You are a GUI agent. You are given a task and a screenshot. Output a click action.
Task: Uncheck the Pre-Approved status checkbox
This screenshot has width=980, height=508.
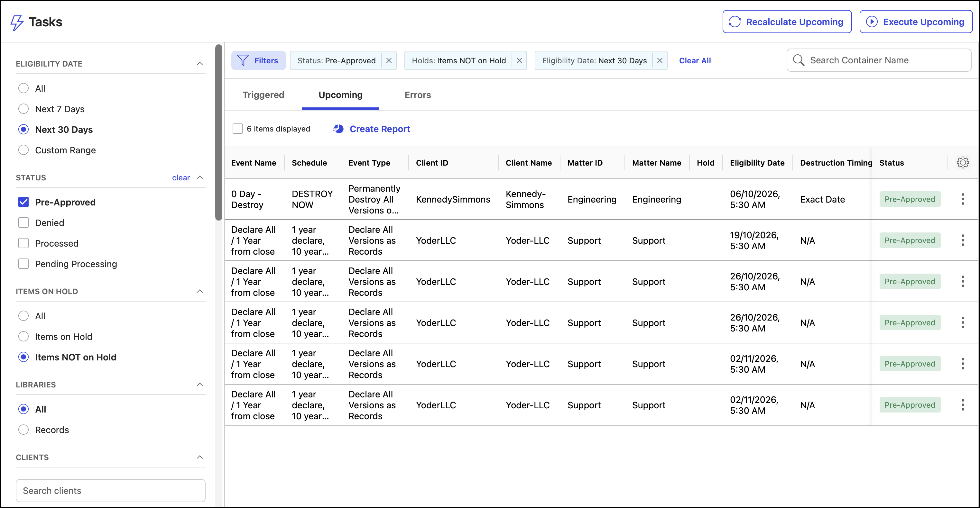[x=23, y=202]
